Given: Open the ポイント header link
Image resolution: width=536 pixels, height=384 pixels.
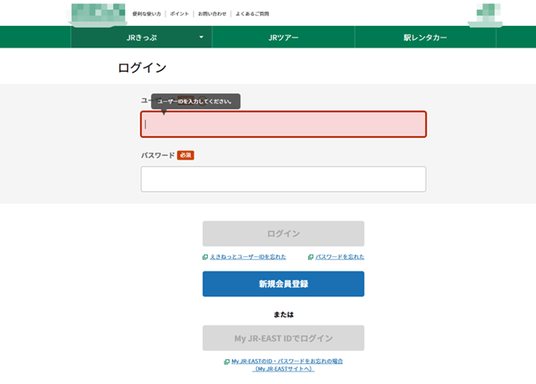Looking at the screenshot, I should coord(179,14).
